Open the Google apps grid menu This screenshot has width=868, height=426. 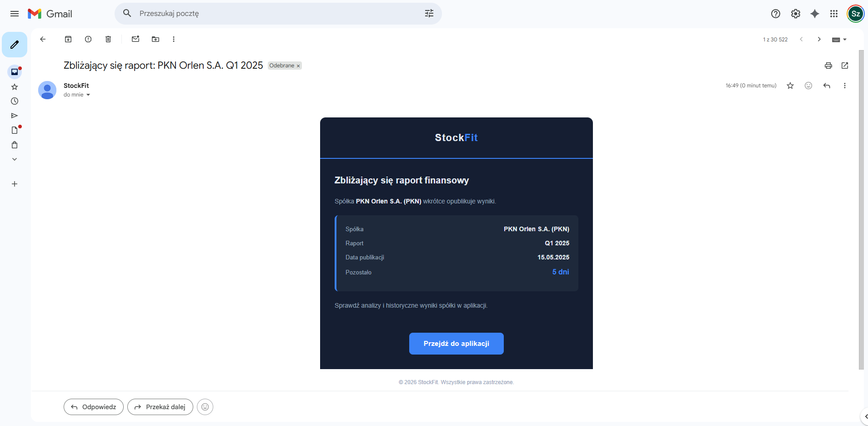pyautogui.click(x=834, y=14)
